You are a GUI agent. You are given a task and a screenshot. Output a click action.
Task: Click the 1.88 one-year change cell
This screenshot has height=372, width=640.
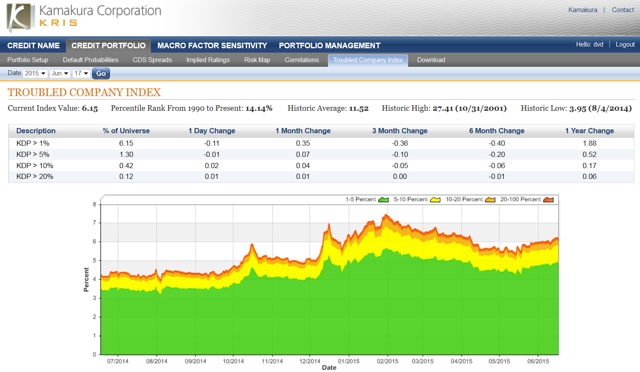click(589, 143)
